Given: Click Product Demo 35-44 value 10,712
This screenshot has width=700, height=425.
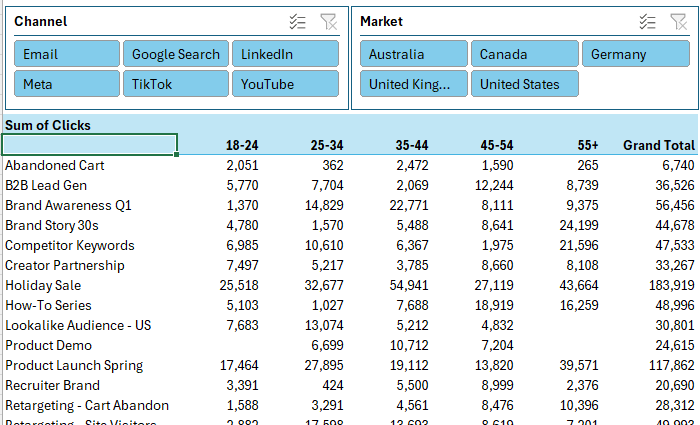Looking at the screenshot, I should pyautogui.click(x=409, y=346).
